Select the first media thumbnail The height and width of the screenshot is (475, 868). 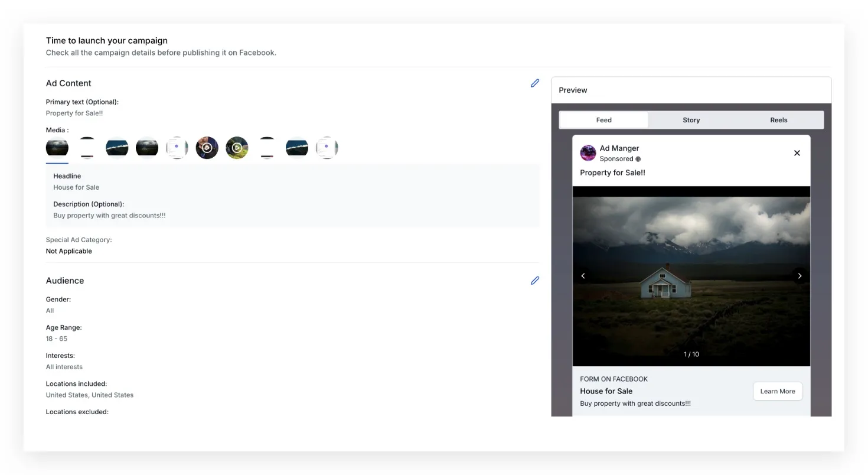click(57, 148)
